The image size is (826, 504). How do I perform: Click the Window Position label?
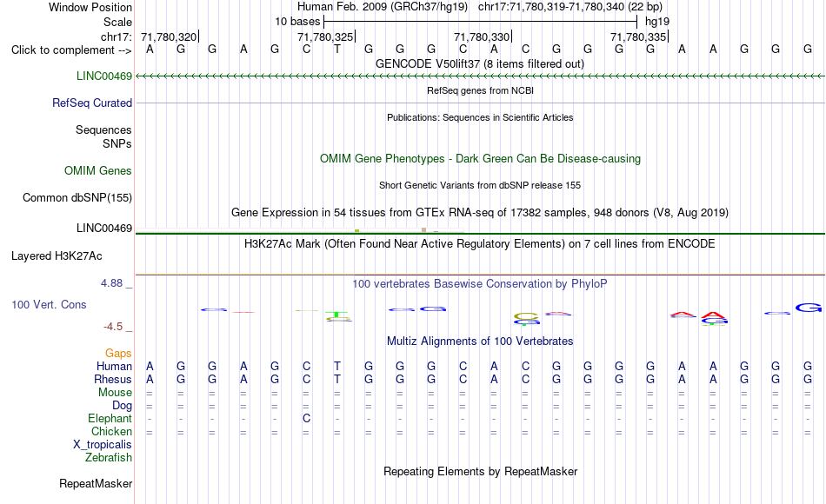[90, 7]
